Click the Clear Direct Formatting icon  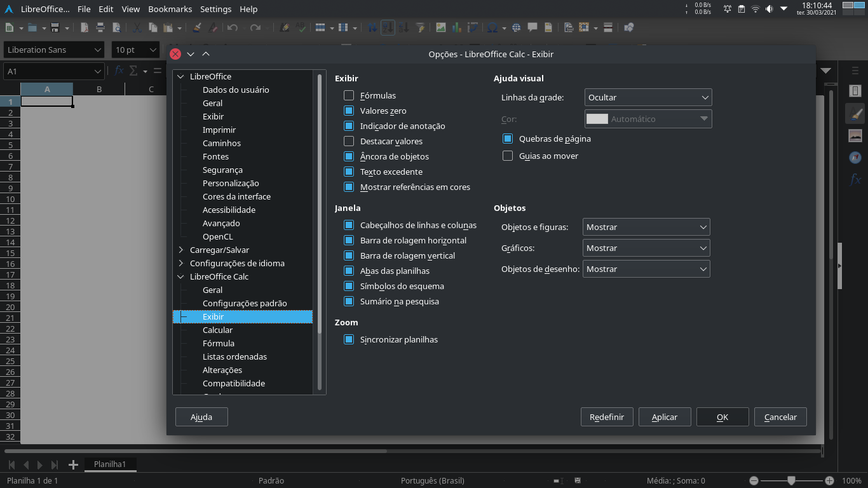tap(213, 28)
